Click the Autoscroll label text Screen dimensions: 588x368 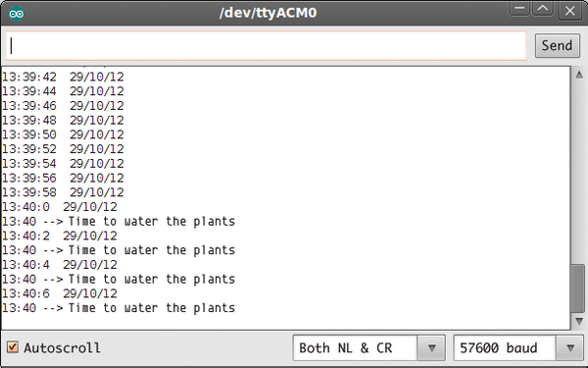pos(63,347)
